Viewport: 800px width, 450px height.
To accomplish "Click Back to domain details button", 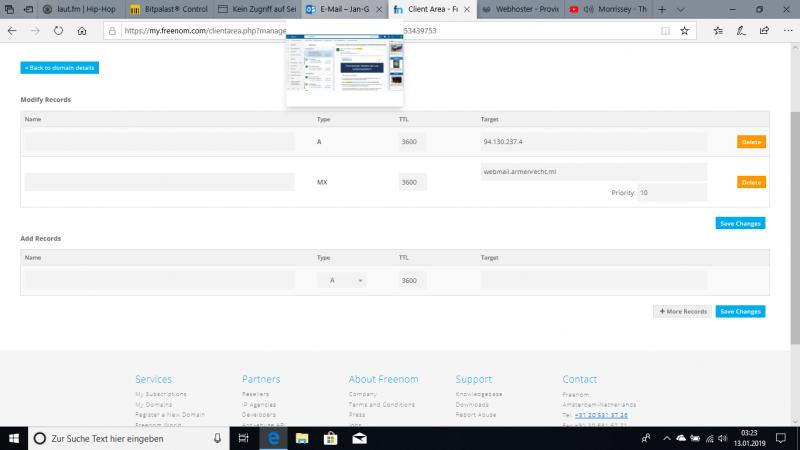I will [x=60, y=68].
